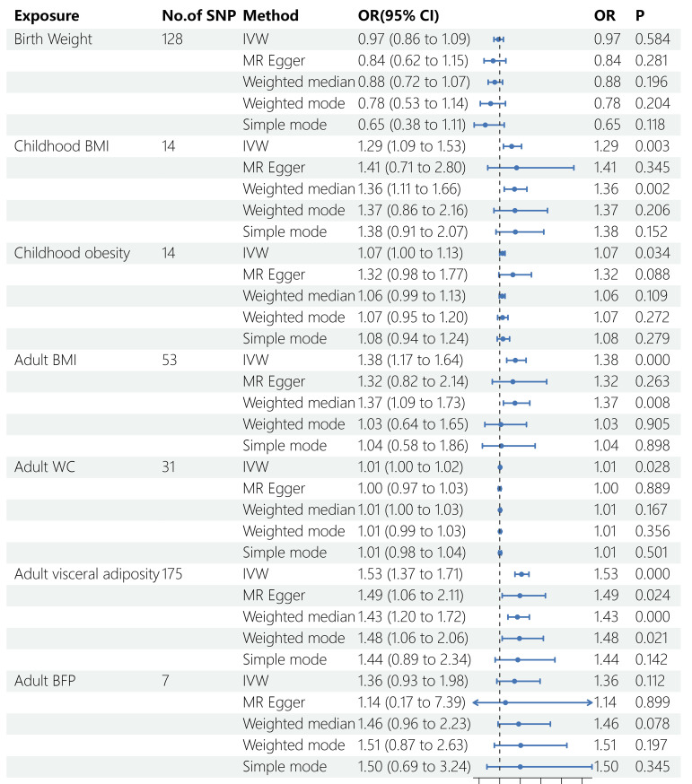Click the P column header

(639, 16)
